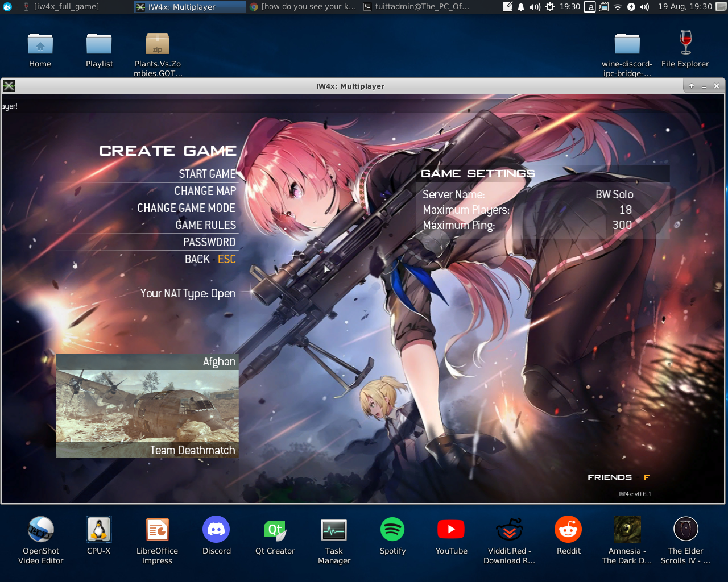
Task: Launch OpenShot Video Editor
Action: pos(41,540)
